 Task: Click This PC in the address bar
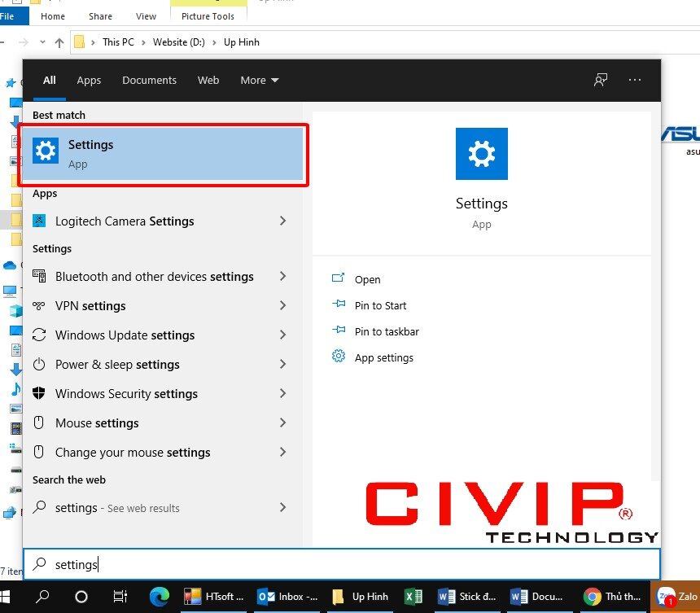[x=118, y=42]
